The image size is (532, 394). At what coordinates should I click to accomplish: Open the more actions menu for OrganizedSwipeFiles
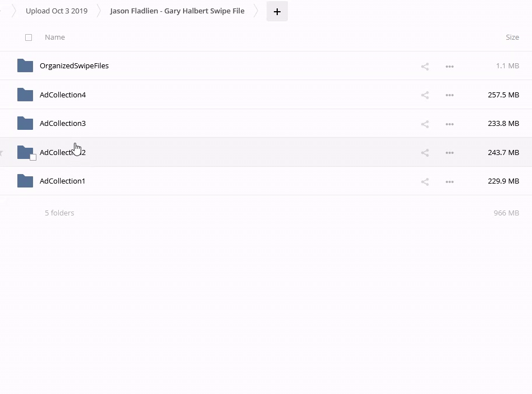449,67
